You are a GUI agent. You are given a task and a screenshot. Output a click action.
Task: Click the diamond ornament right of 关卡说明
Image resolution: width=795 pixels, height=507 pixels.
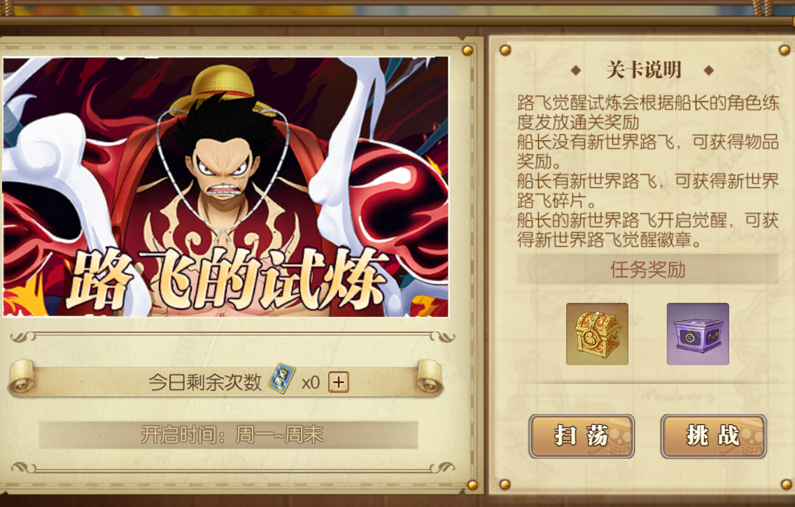709,70
